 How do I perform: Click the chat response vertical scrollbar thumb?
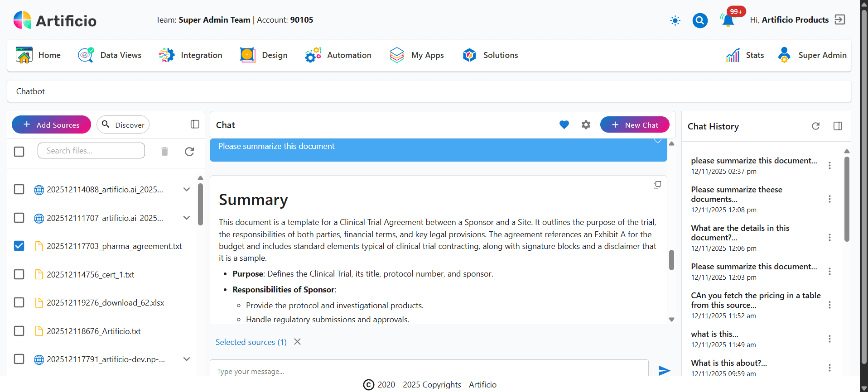tap(671, 260)
